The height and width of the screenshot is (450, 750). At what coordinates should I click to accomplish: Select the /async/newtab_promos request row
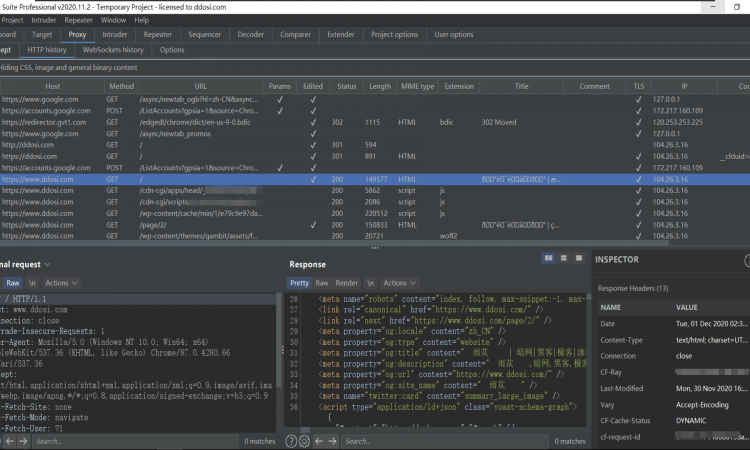pos(375,134)
